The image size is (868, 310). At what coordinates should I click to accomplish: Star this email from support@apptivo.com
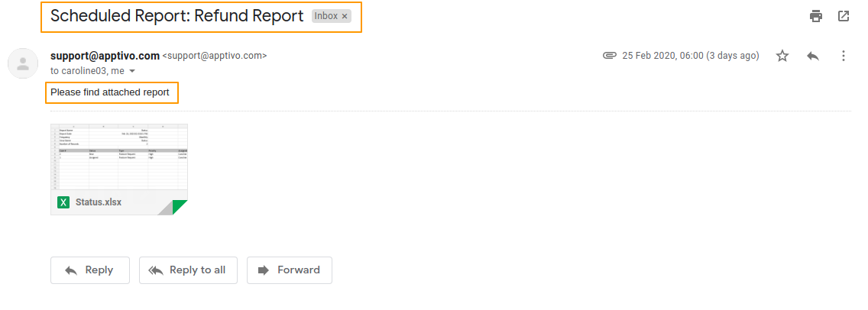[x=782, y=56]
